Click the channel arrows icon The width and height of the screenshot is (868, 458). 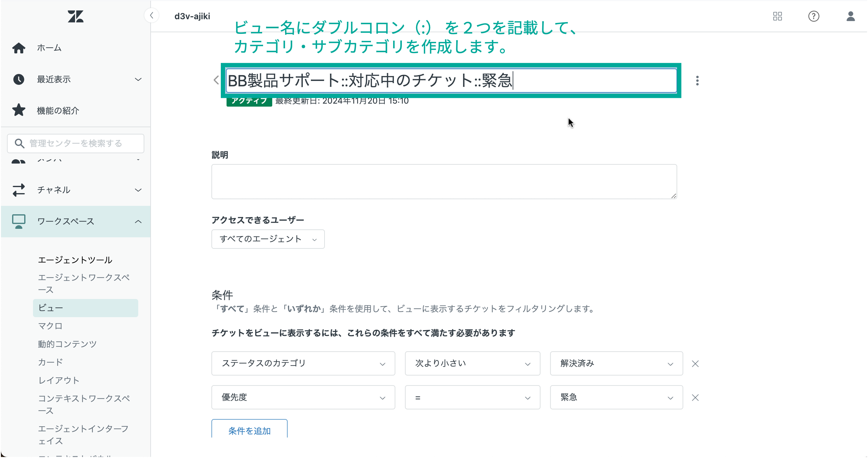click(x=19, y=190)
